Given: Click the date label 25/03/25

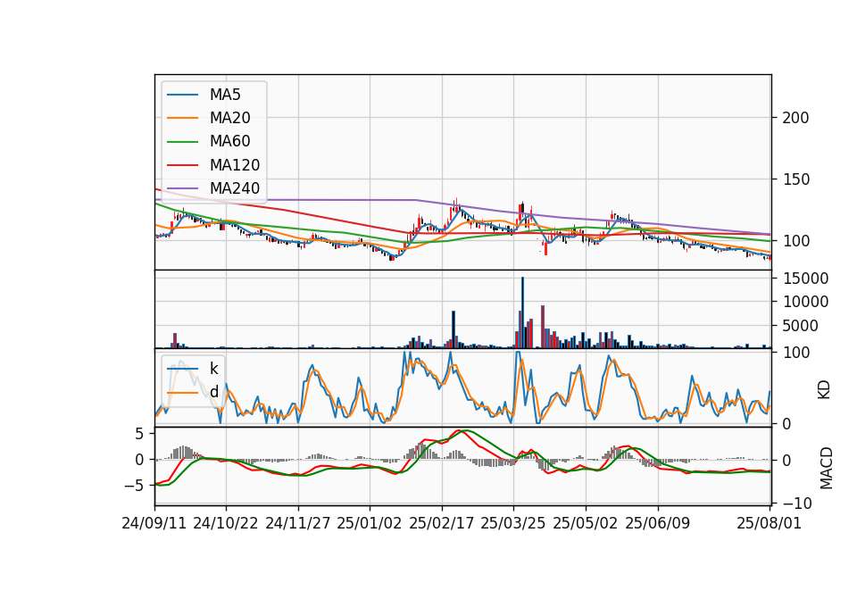Looking at the screenshot, I should pos(513,523).
